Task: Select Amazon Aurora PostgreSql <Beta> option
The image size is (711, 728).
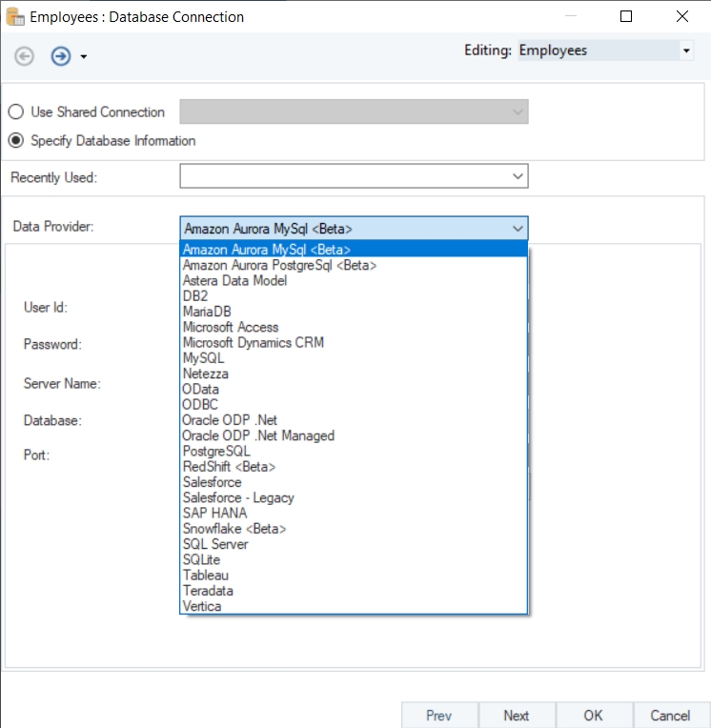Action: pyautogui.click(x=278, y=265)
